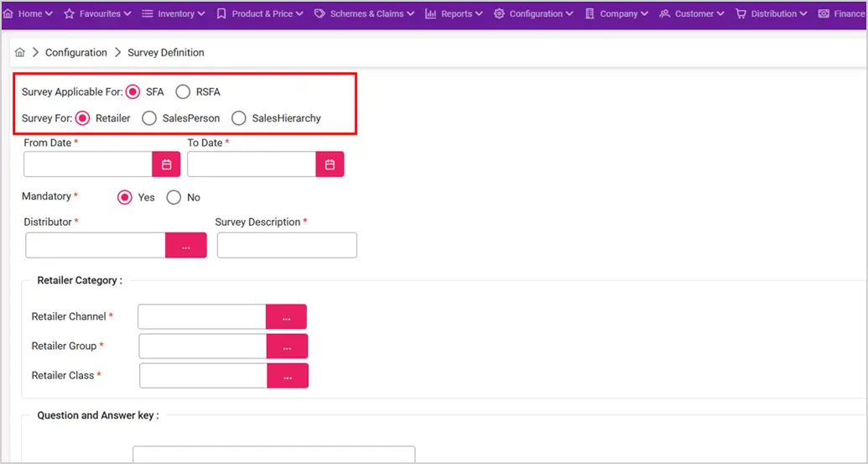The image size is (868, 464).
Task: Open the Customer menu
Action: pyautogui.click(x=692, y=13)
